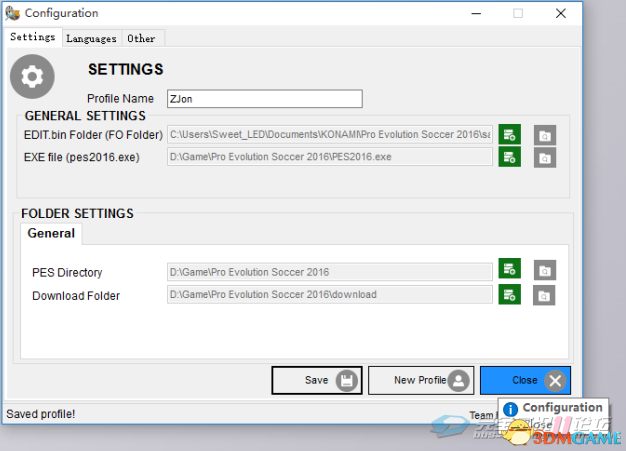Switch to the Settings tab
This screenshot has width=626, height=451.
pyautogui.click(x=33, y=37)
